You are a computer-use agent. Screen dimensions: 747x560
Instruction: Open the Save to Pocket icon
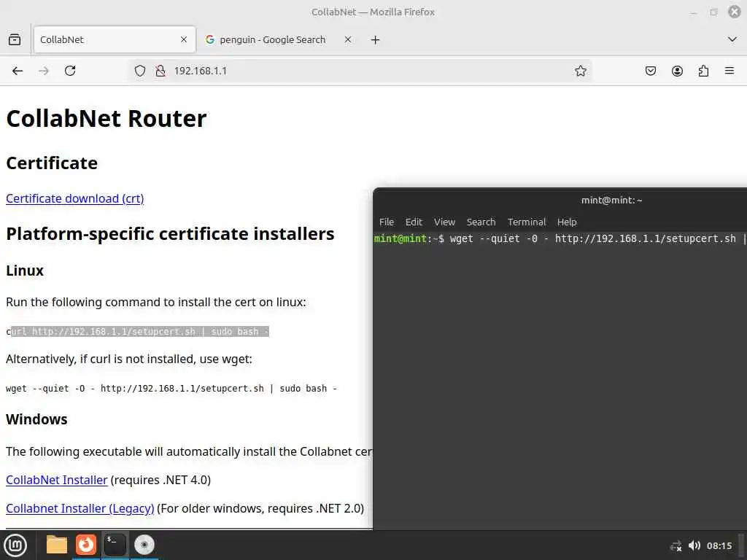[x=650, y=71]
